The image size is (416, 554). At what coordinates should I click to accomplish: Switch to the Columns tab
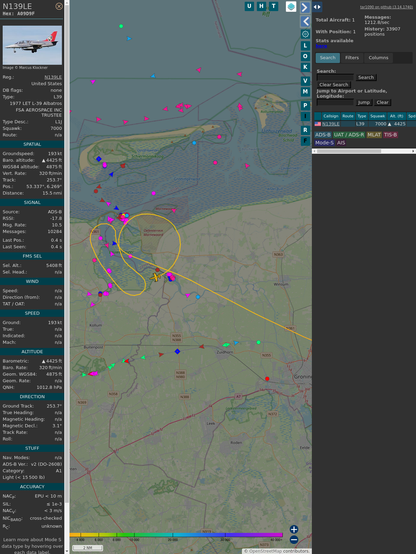click(379, 58)
